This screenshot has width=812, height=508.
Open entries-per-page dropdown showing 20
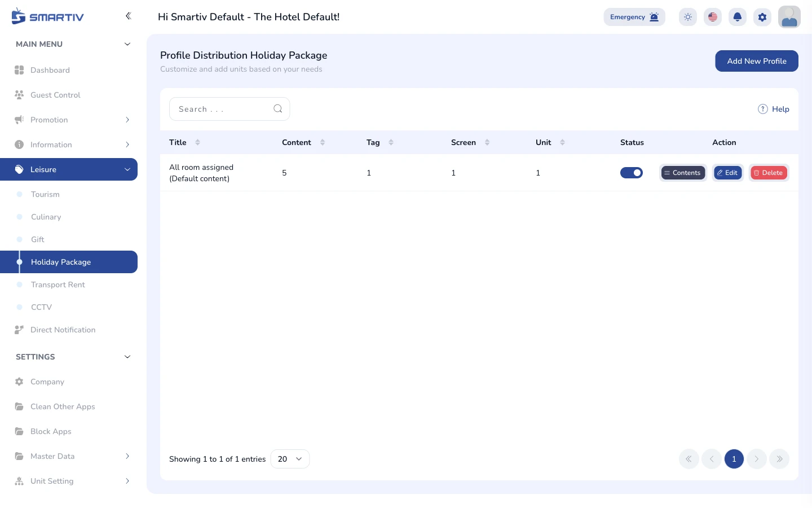click(x=290, y=459)
